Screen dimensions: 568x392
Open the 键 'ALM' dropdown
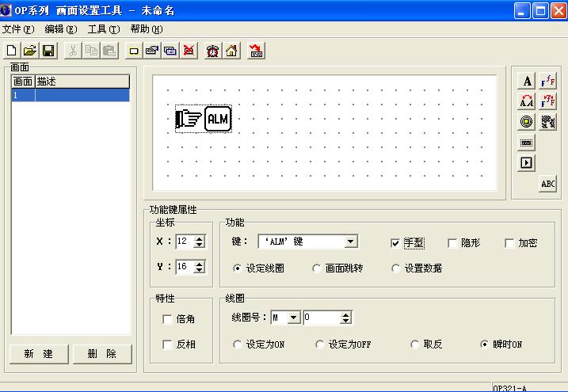[350, 242]
